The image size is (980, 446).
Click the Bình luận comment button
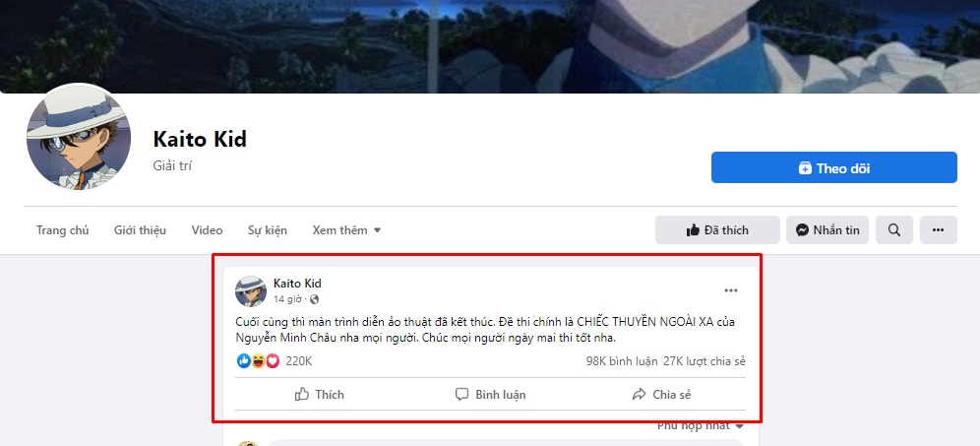[x=490, y=394]
